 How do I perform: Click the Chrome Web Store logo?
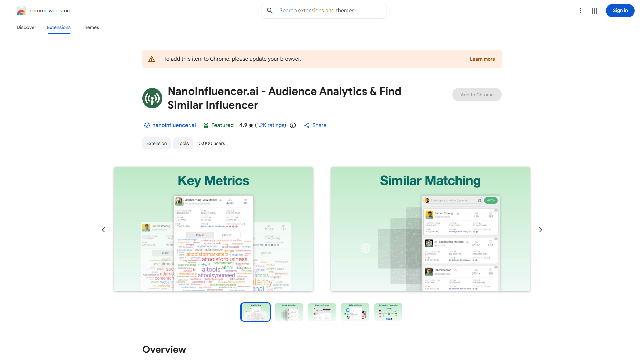21,11
